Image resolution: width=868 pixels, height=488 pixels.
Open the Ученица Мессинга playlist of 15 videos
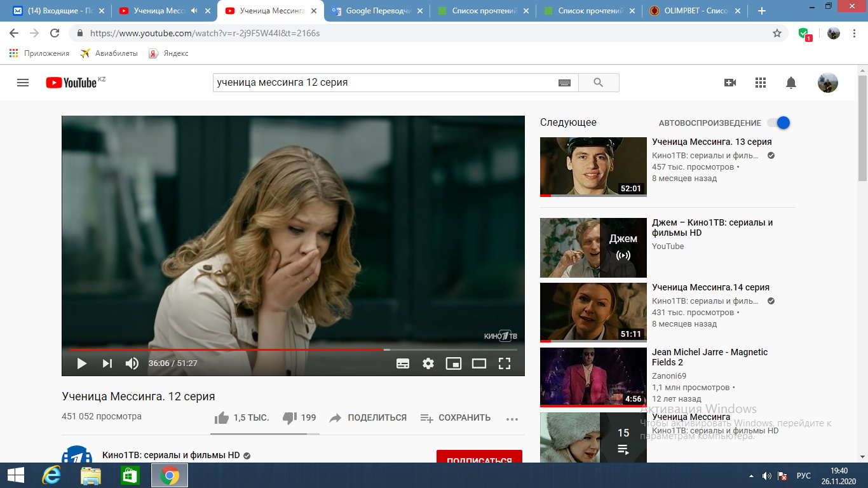tap(593, 437)
